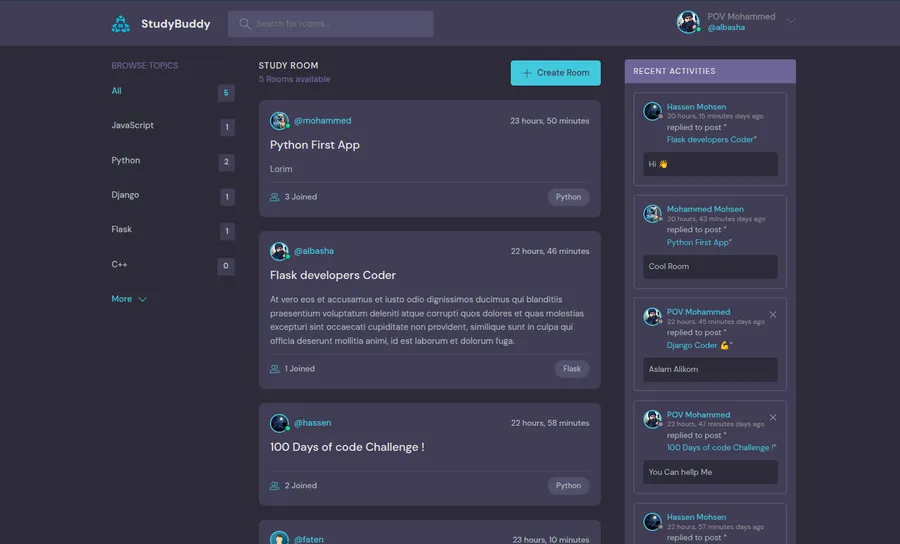Viewport: 900px width, 544px height.
Task: Open Mohammed Mohsen activity author link
Action: [x=705, y=209]
